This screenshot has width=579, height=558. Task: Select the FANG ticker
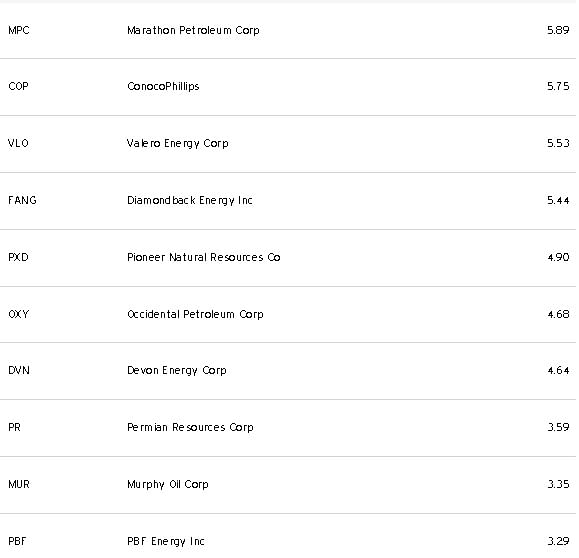pyautogui.click(x=22, y=200)
